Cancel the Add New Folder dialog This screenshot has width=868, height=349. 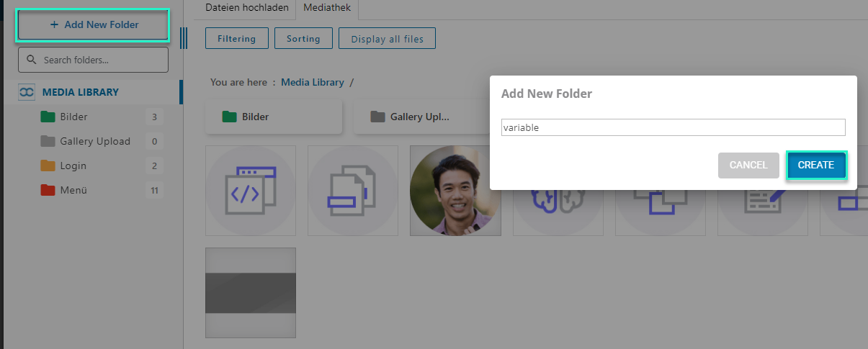(748, 165)
